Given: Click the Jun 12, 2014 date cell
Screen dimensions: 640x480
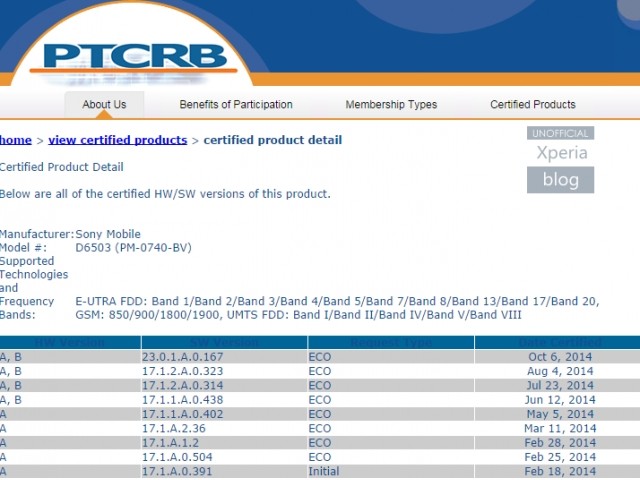Looking at the screenshot, I should [x=560, y=400].
